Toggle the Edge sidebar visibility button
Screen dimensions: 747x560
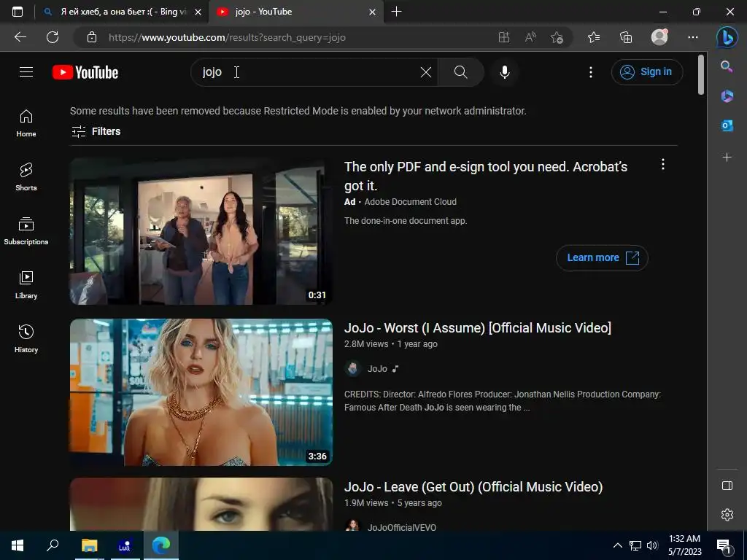[727, 486]
